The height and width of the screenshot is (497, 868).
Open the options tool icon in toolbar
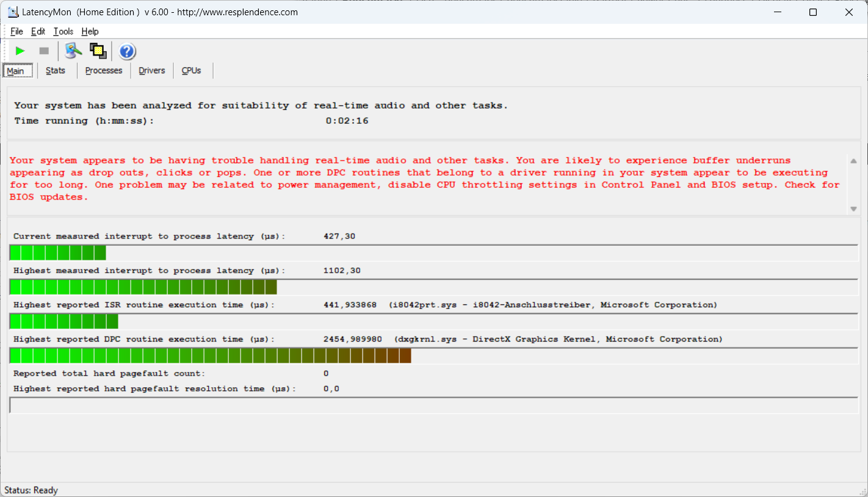coord(73,51)
